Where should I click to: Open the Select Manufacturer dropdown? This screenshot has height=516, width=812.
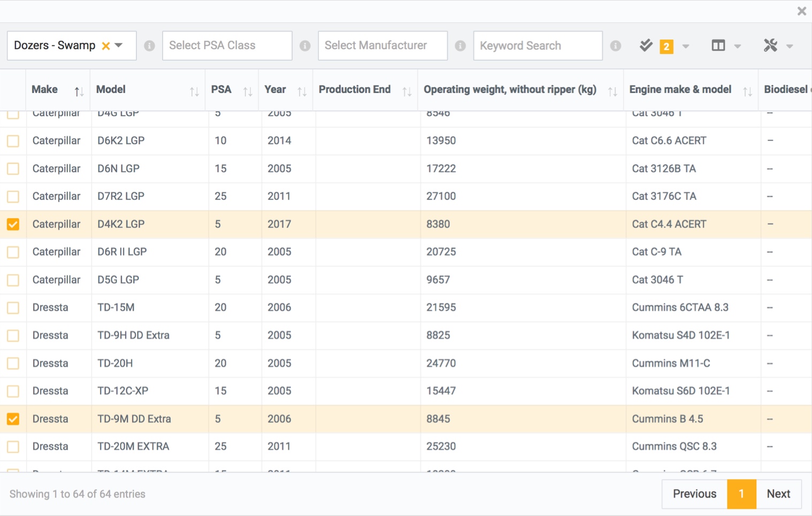click(x=382, y=46)
